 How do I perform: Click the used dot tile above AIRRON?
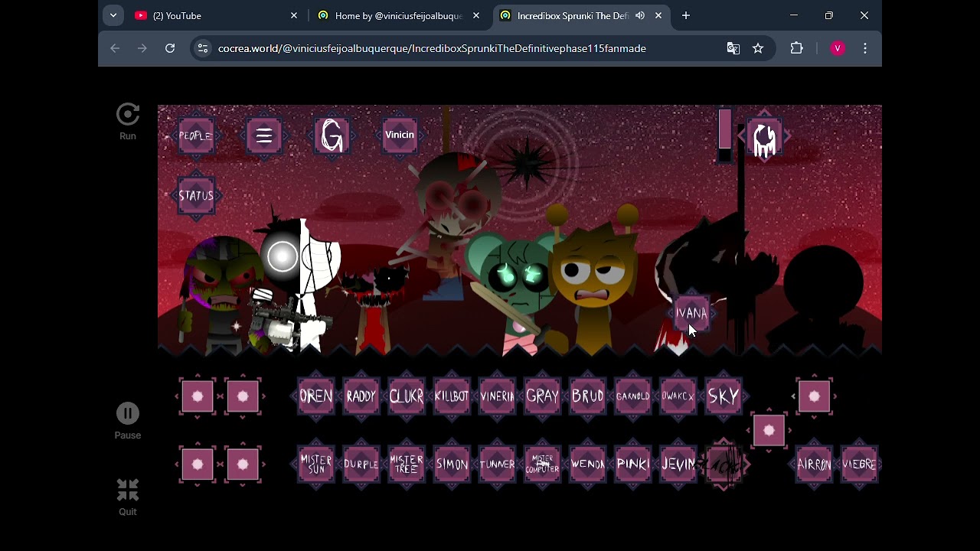814,396
